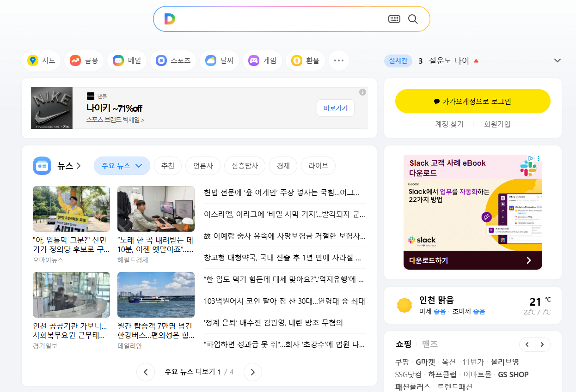Click the Nike logo ad image
Viewport: 576px width, 392px height.
click(52, 108)
